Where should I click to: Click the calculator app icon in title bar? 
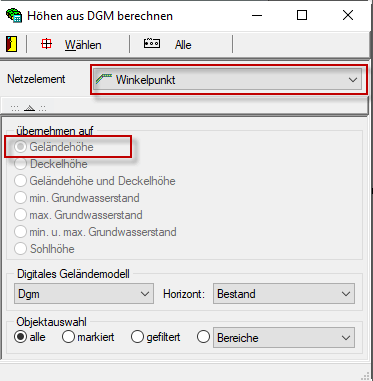[14, 16]
